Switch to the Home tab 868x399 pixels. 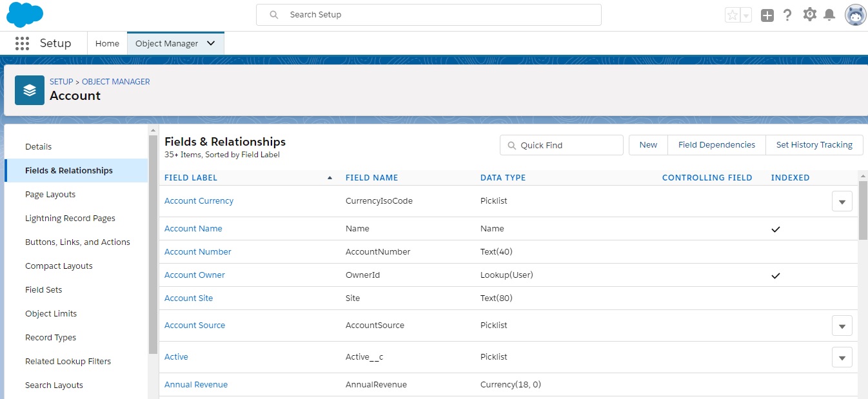(x=107, y=43)
